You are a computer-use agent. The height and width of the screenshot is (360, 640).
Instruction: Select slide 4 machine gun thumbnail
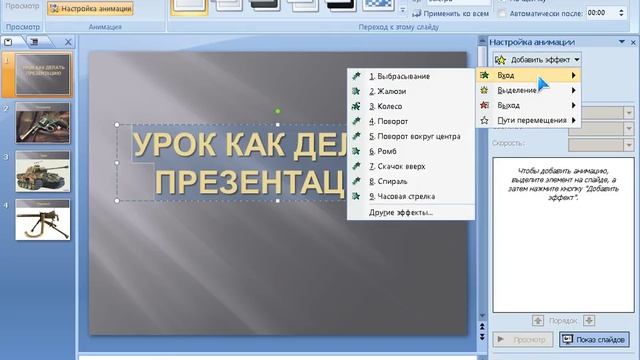click(x=43, y=220)
